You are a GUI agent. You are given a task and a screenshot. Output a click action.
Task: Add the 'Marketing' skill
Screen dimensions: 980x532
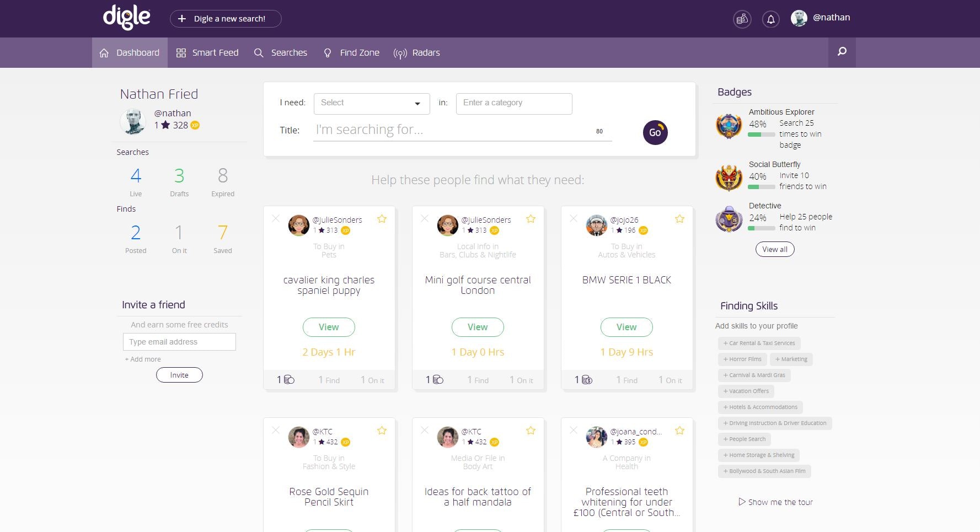click(791, 359)
